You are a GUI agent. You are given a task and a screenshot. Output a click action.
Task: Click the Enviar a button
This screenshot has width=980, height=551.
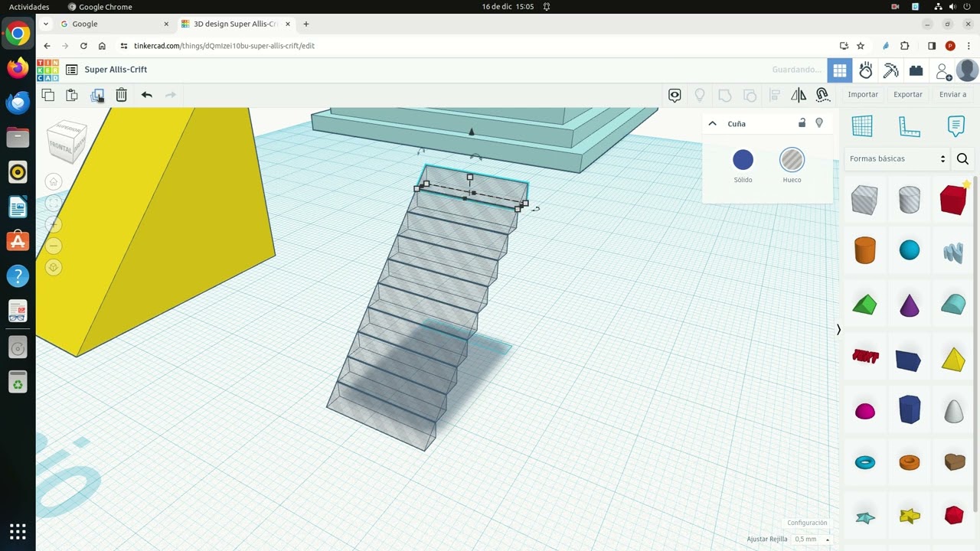(952, 95)
